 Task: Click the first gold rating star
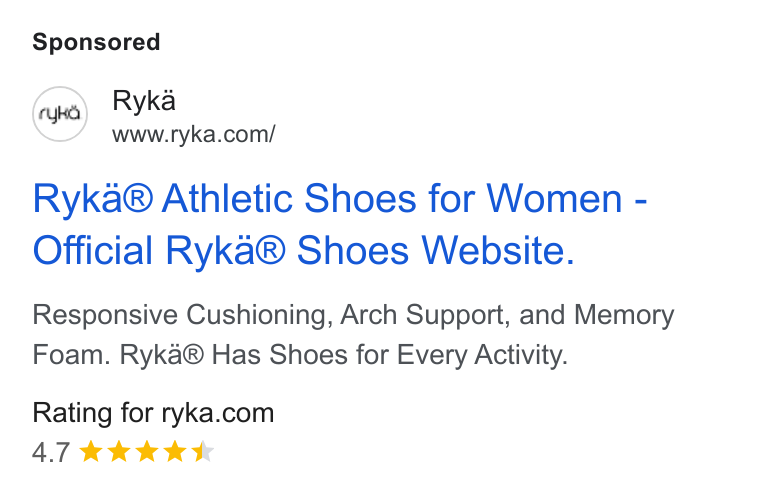[91, 451]
